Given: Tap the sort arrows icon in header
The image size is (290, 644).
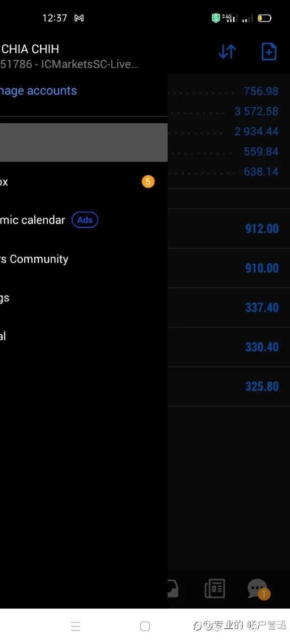Looking at the screenshot, I should coord(227,51).
